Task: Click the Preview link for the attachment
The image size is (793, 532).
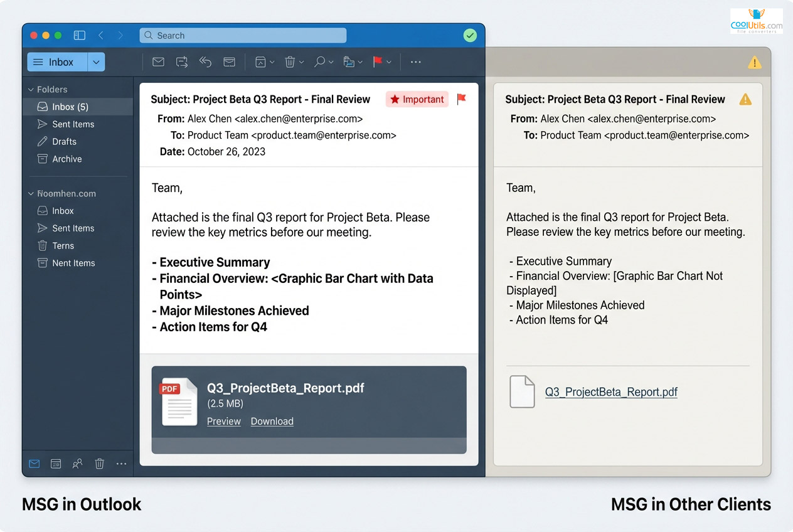Action: (x=224, y=421)
